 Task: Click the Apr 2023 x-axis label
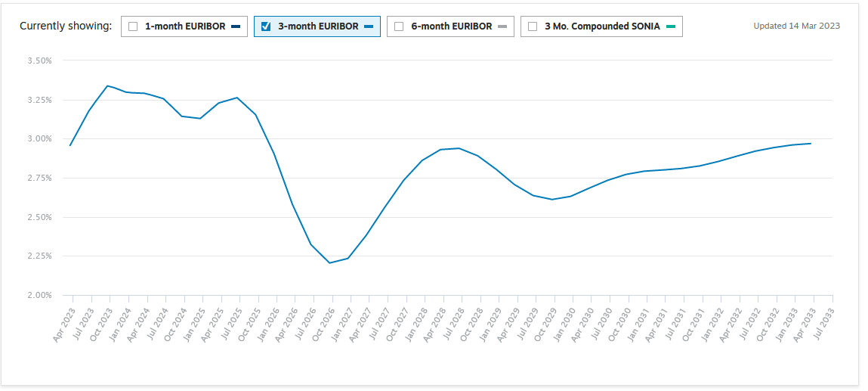point(64,324)
